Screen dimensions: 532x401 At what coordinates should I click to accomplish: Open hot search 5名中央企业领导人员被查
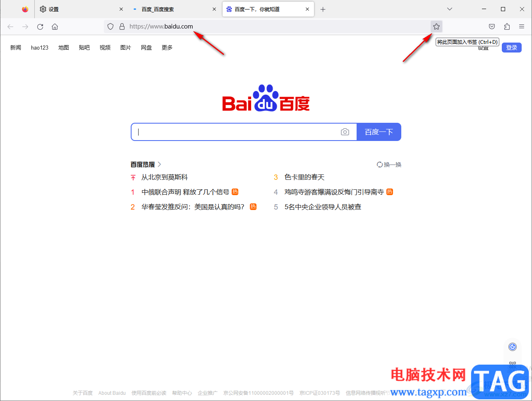click(x=323, y=207)
